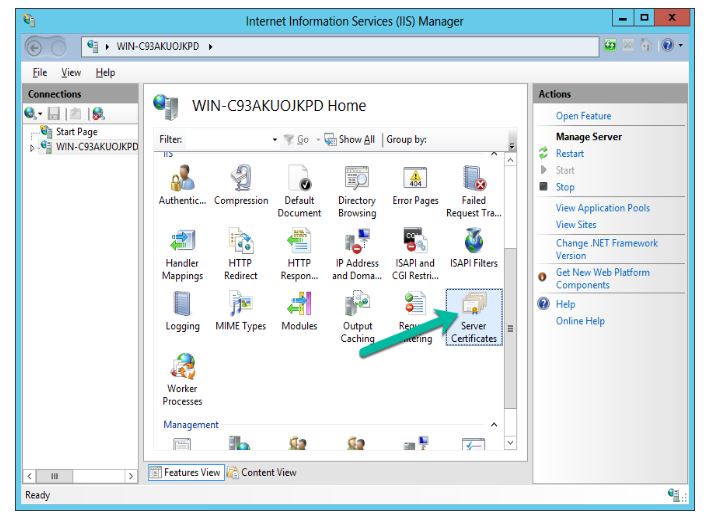Open the View menu
The width and height of the screenshot is (723, 522).
click(x=71, y=73)
